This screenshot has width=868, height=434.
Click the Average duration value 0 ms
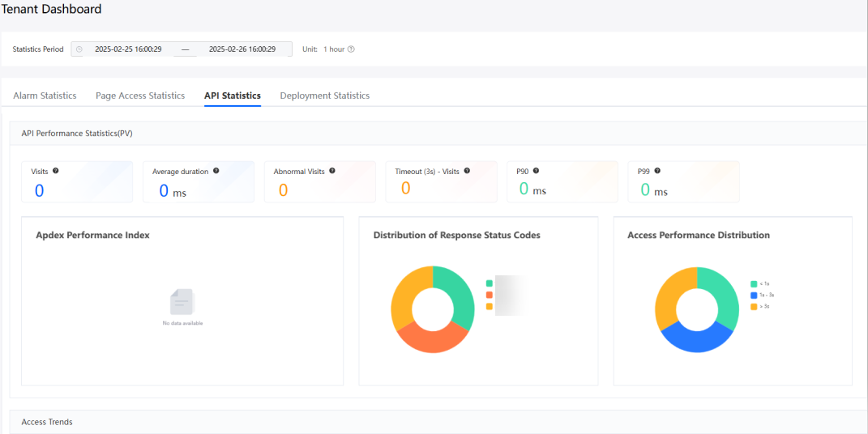point(172,191)
